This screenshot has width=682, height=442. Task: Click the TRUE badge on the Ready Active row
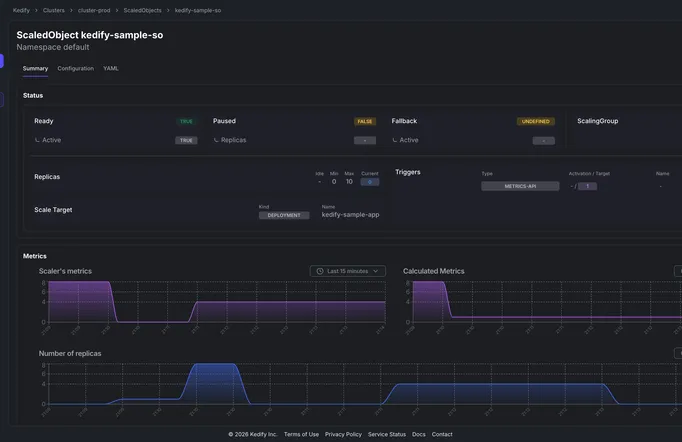(x=186, y=141)
